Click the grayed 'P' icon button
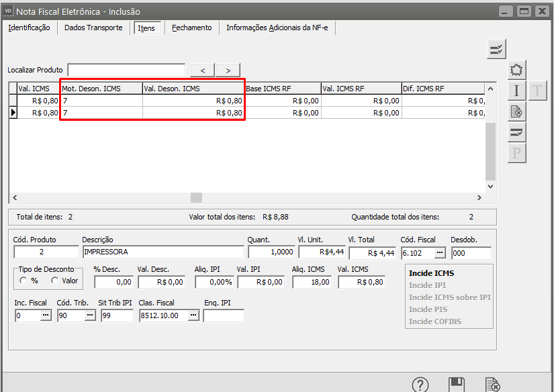 pyautogui.click(x=516, y=153)
